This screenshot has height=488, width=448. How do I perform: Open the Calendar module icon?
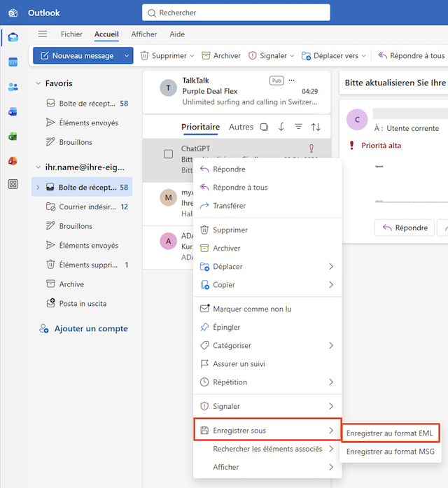(13, 62)
